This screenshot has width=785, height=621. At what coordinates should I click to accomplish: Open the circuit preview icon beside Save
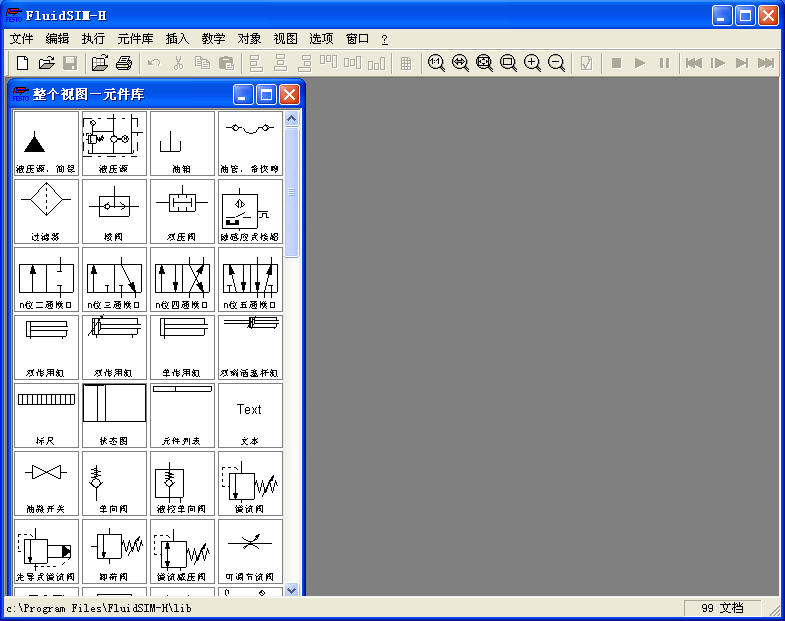point(100,63)
